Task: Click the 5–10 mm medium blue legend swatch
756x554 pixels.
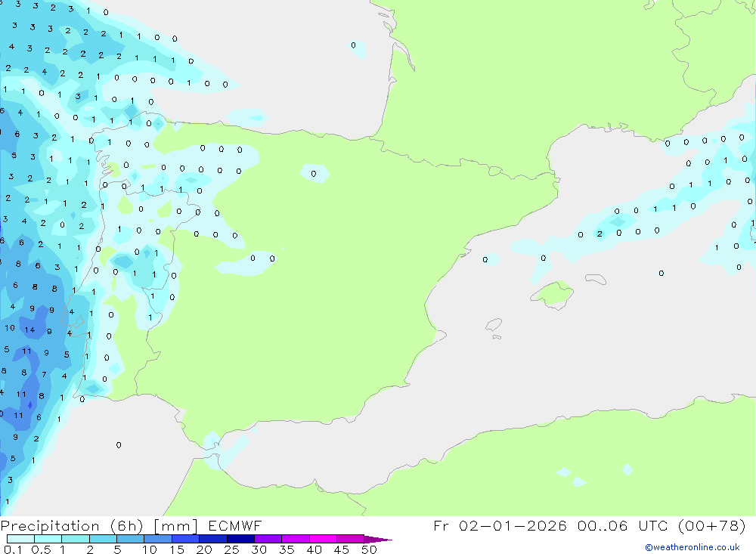Action: 131,539
